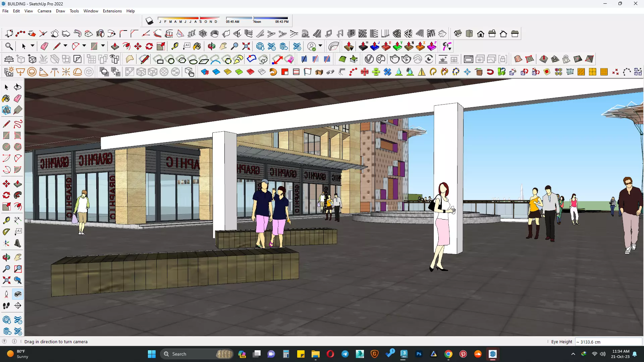Expand the Select tool dropdown arrow

click(x=33, y=46)
